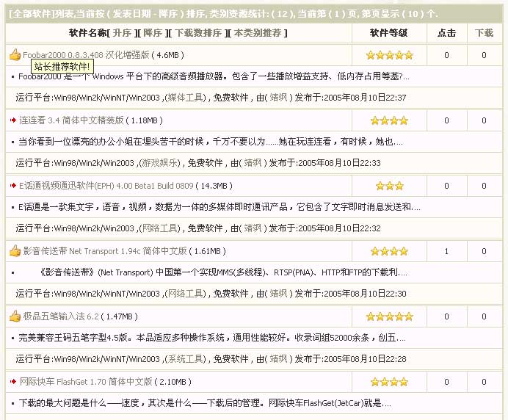Click red arrow icon beside E话通视频通迅软件

pyautogui.click(x=13, y=186)
